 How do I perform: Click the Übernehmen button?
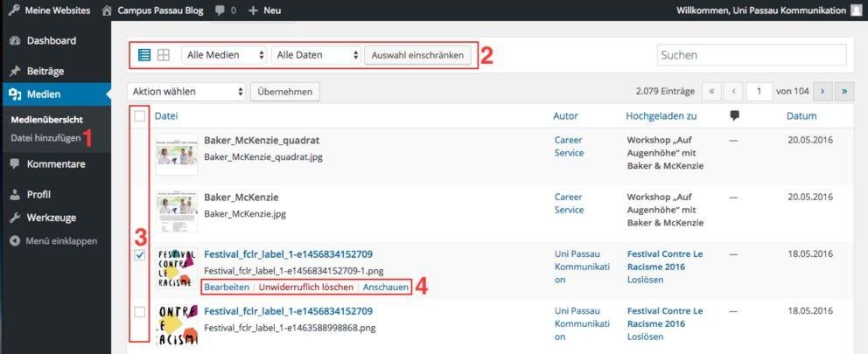point(285,92)
